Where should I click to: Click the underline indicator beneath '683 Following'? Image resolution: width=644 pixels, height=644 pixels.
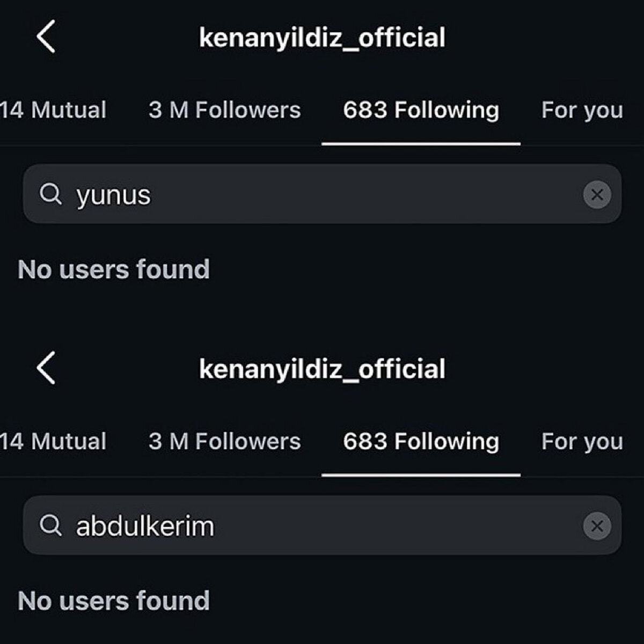pos(421,143)
